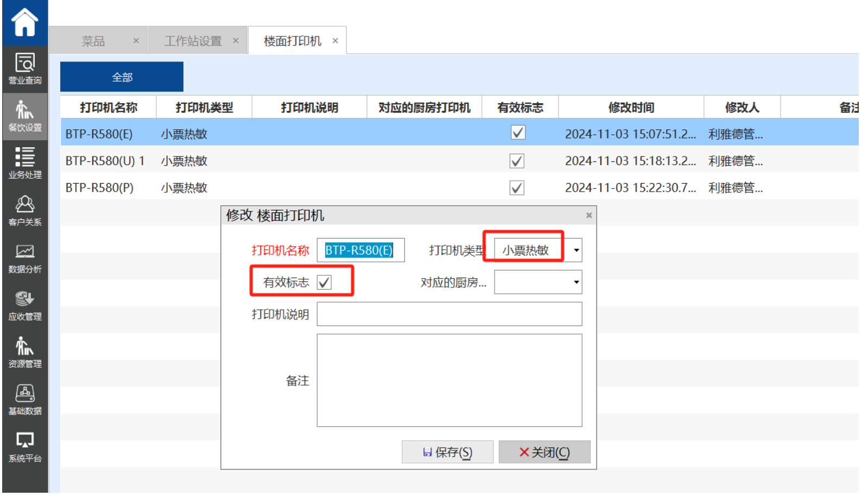Select the 楼面打印机 tab
The height and width of the screenshot is (496, 868).
(292, 41)
